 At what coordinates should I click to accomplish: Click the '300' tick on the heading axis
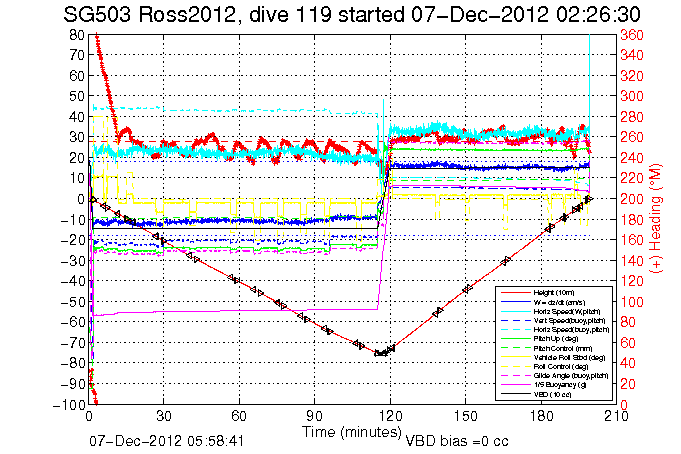click(632, 96)
